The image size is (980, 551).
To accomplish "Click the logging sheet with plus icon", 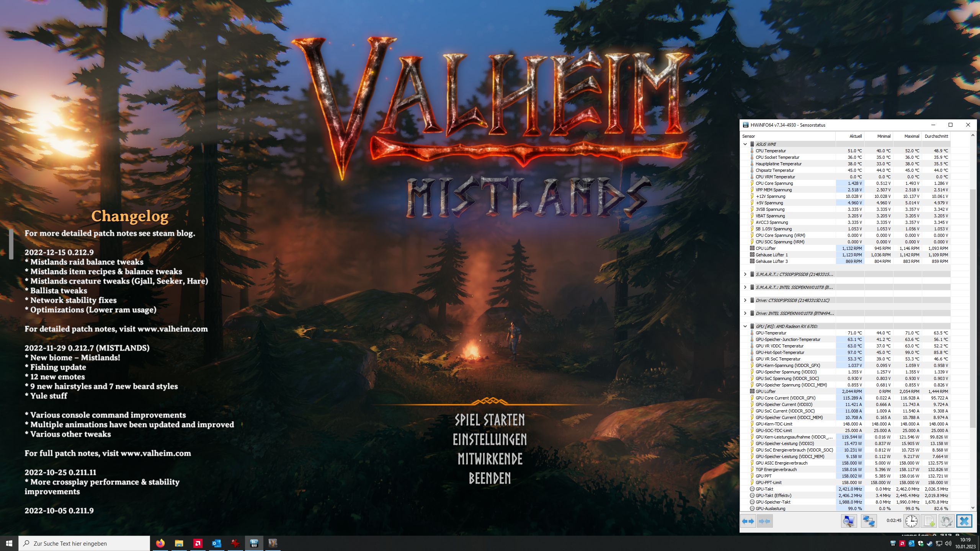I will 929,521.
